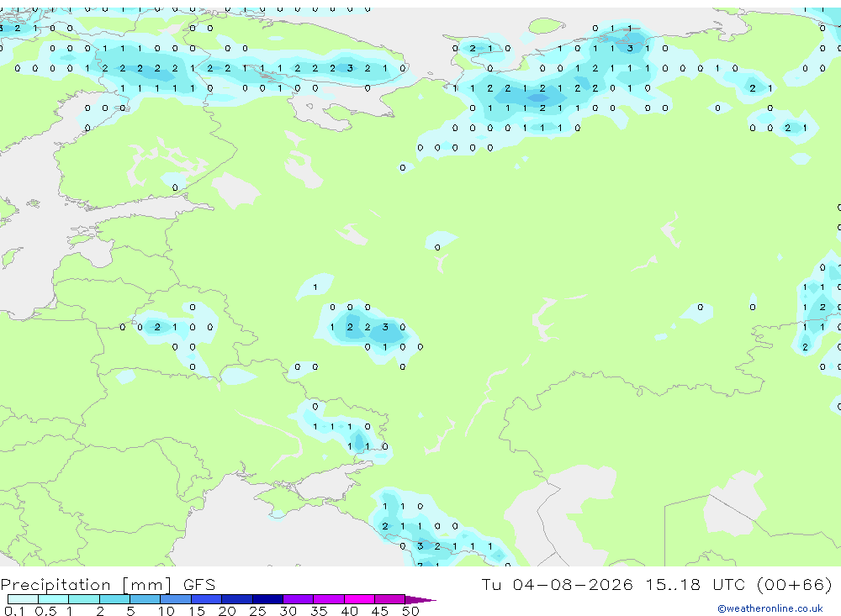Click the 0.1–0.5 mm palest cyan legend swatch

23,599
